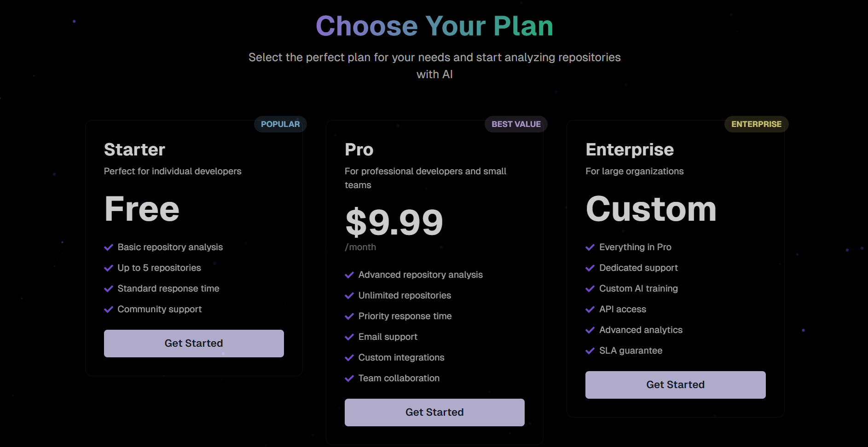Click the checkmark beside Basic repository analysis

109,247
